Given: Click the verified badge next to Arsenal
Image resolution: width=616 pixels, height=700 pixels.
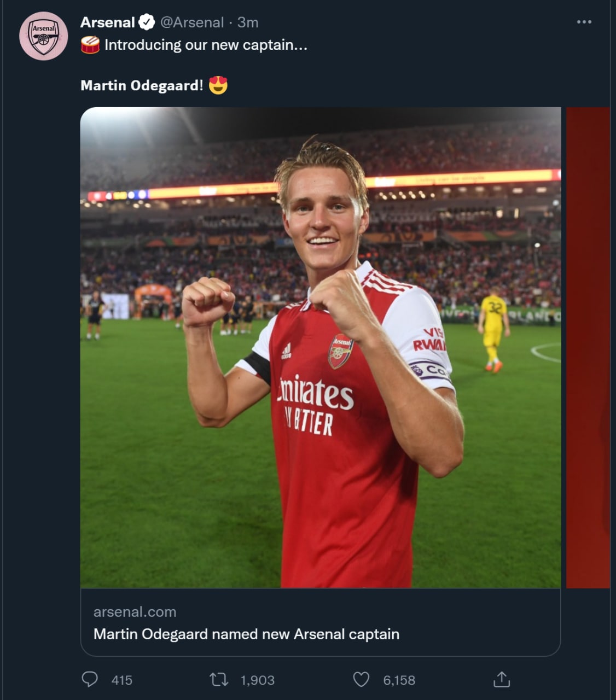Looking at the screenshot, I should pyautogui.click(x=147, y=22).
